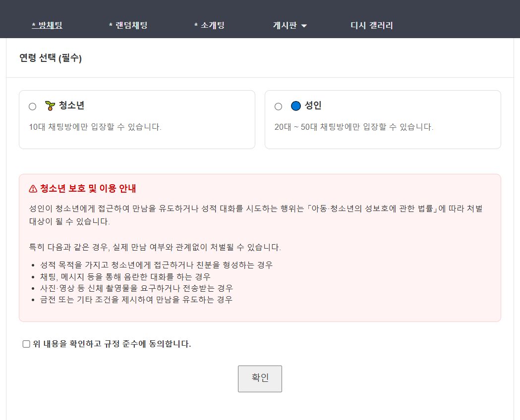Click the blue circle icon beside 성인
This screenshot has width=520, height=420.
[x=296, y=105]
